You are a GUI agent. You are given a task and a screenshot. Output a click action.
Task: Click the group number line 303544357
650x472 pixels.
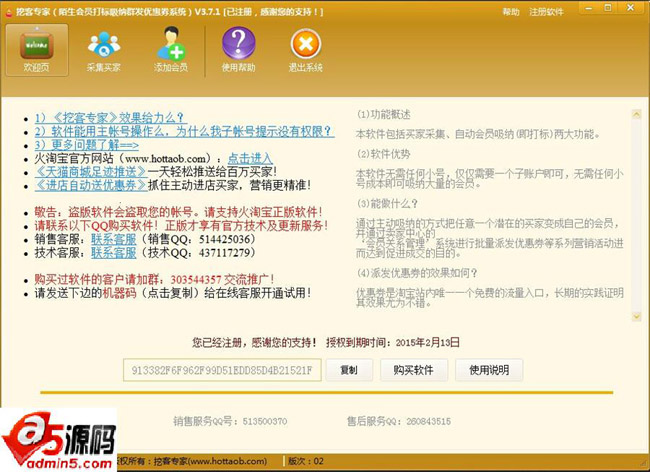pos(154,280)
